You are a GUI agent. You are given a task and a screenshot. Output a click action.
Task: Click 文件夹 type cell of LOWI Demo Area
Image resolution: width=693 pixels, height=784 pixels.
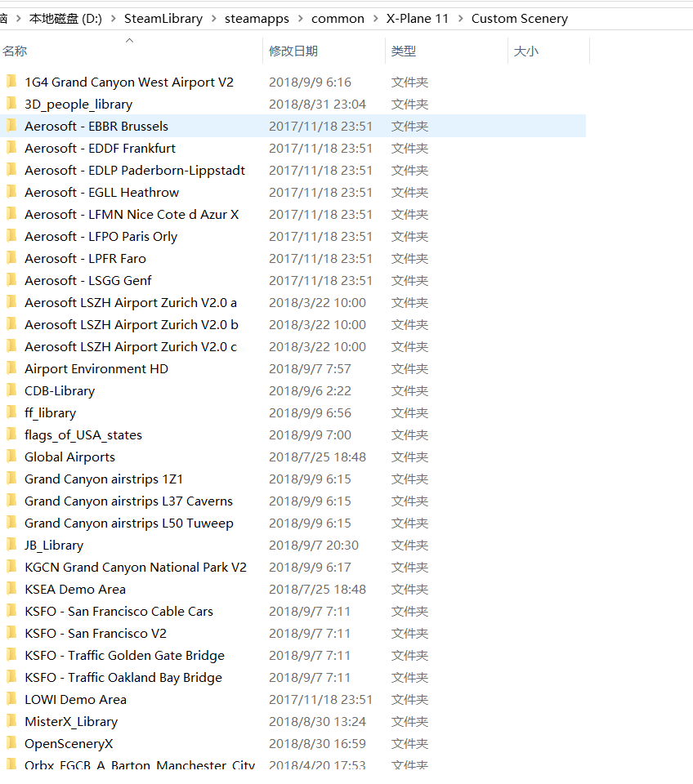pos(409,700)
